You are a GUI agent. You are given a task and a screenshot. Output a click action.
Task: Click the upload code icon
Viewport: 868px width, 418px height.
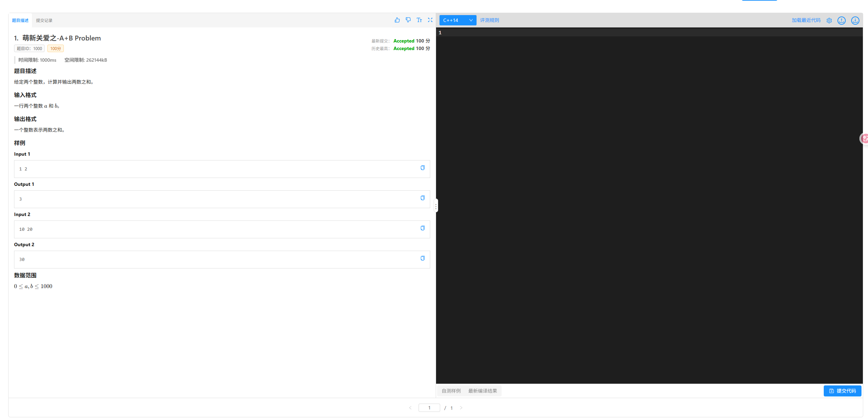pyautogui.click(x=841, y=21)
